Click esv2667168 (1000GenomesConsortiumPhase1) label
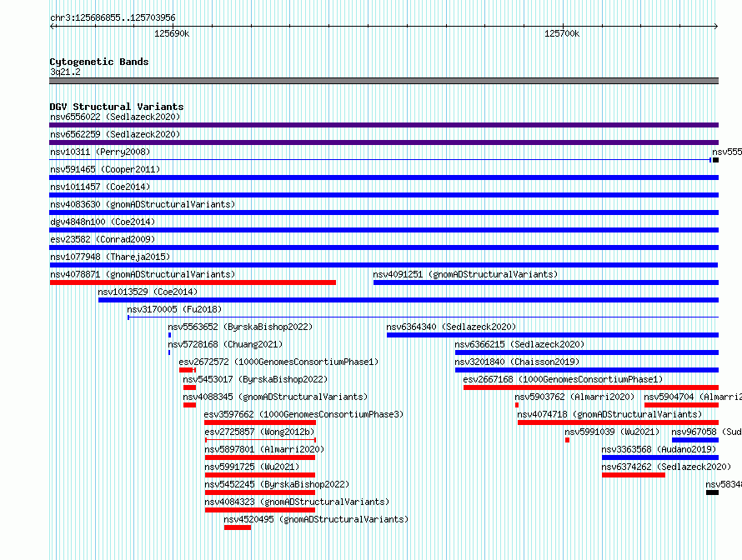742x560 pixels. coord(563,379)
